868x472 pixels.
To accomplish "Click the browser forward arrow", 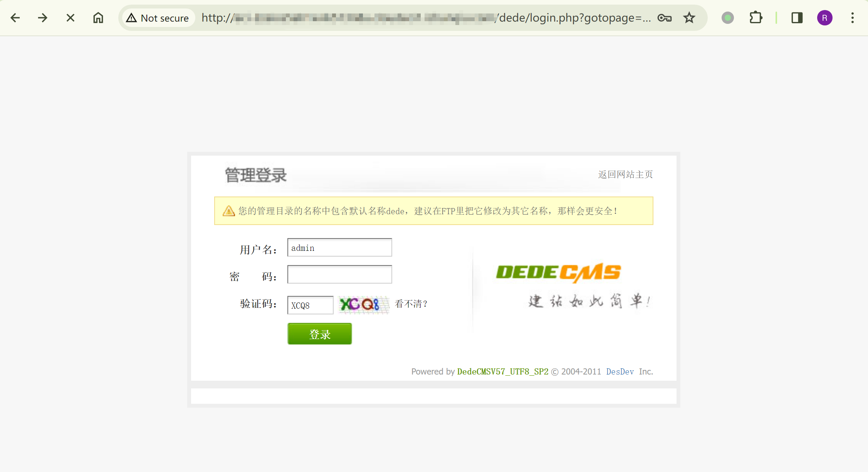I will coord(43,18).
